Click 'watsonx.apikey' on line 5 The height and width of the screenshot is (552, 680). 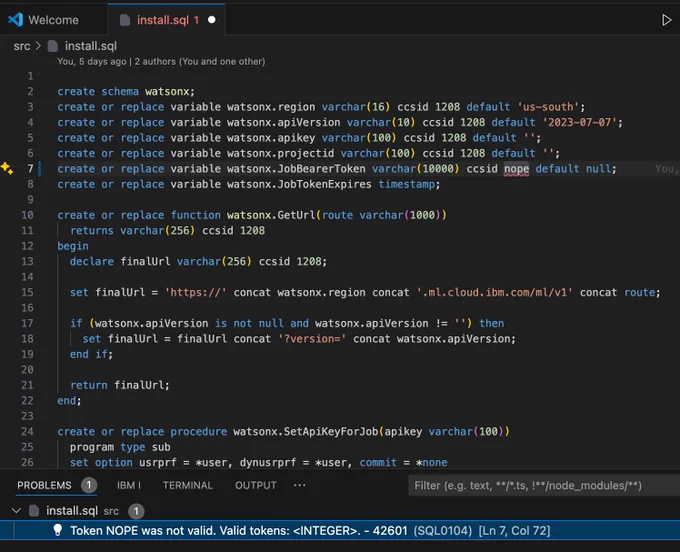click(271, 138)
